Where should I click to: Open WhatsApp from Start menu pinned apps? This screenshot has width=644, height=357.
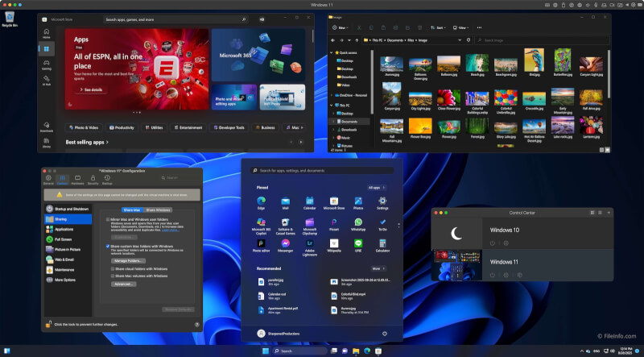358,224
